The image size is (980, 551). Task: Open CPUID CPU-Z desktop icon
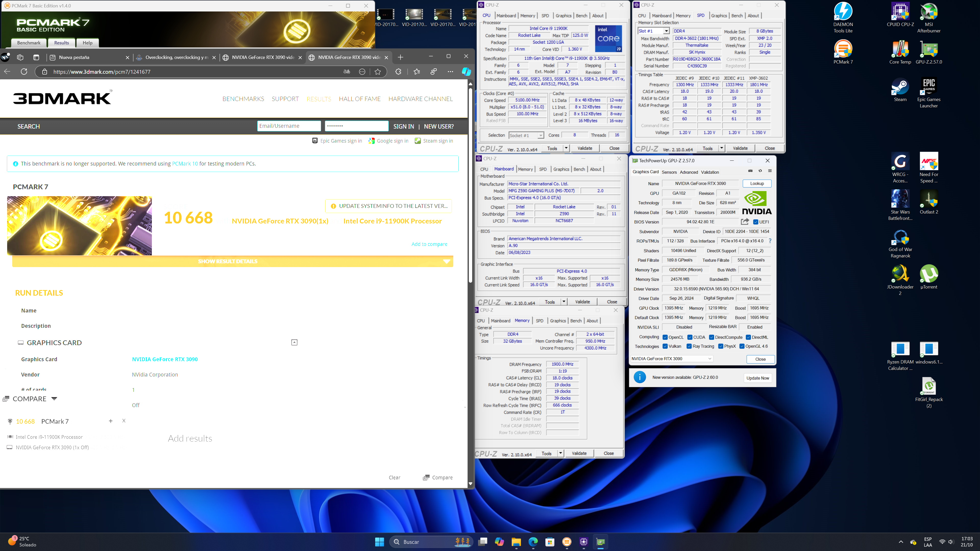point(900,15)
